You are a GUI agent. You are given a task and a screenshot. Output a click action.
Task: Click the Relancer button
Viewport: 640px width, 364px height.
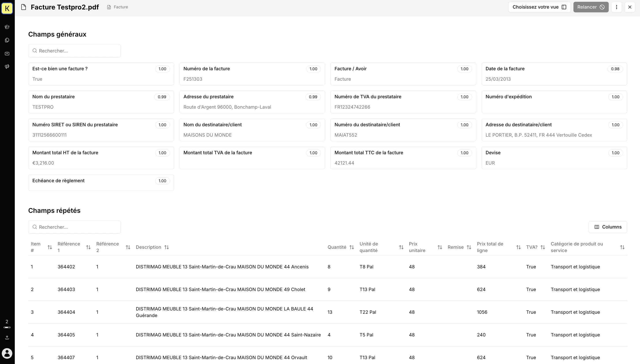[x=591, y=7]
